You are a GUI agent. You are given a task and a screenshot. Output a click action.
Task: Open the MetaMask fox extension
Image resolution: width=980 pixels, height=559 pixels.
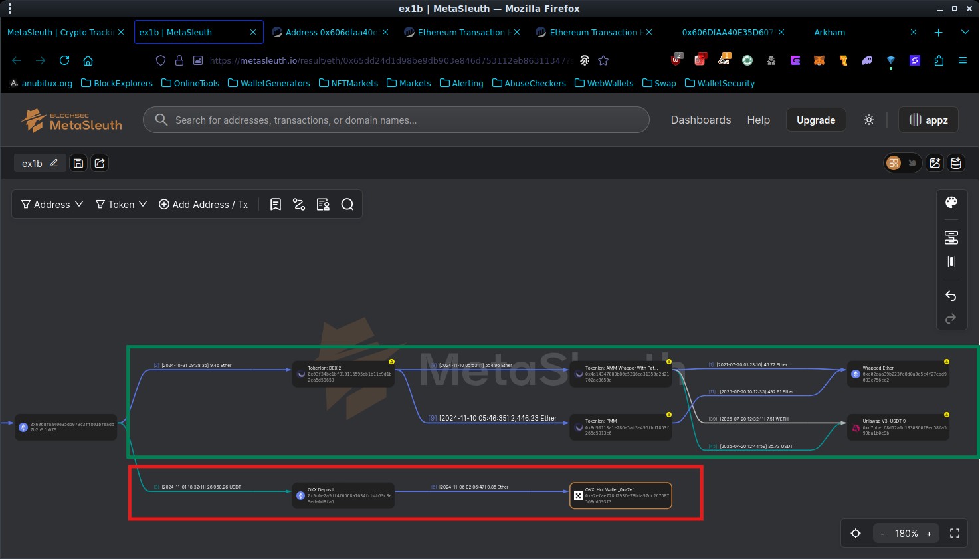pos(820,60)
